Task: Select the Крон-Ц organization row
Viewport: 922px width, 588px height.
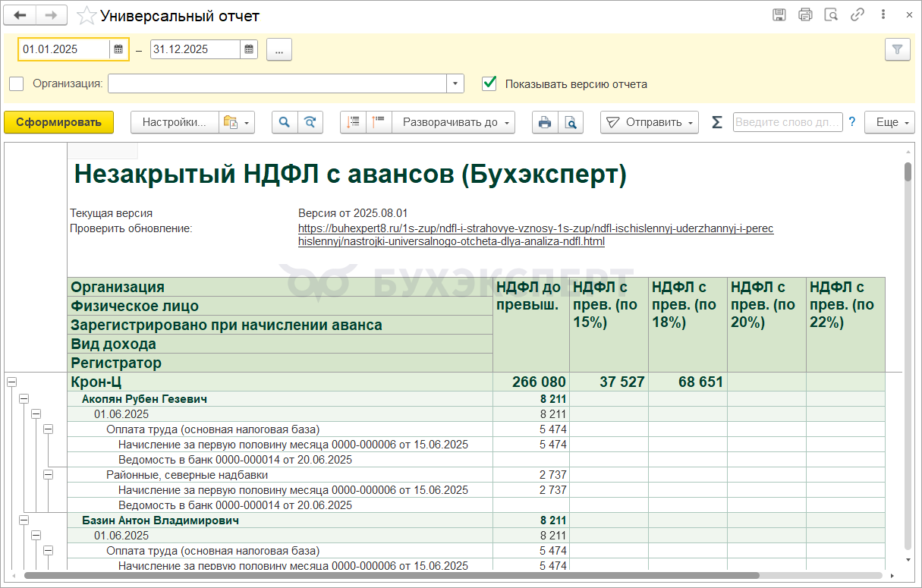Action: point(280,382)
